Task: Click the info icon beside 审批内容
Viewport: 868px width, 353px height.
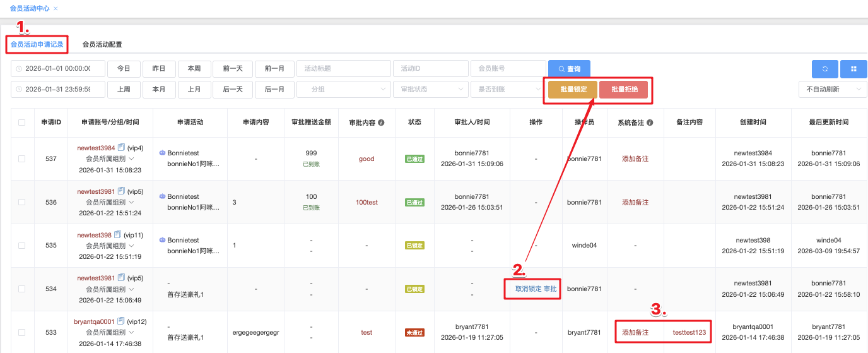Action: point(381,123)
